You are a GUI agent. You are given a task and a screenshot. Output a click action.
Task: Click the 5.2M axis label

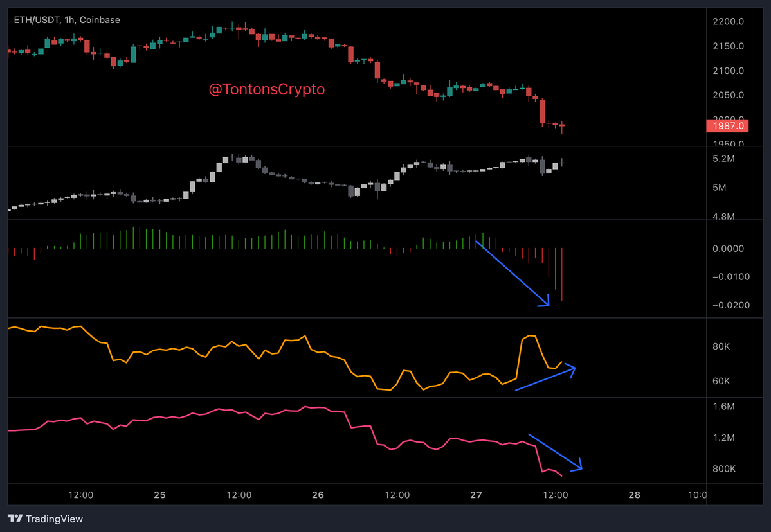click(723, 159)
